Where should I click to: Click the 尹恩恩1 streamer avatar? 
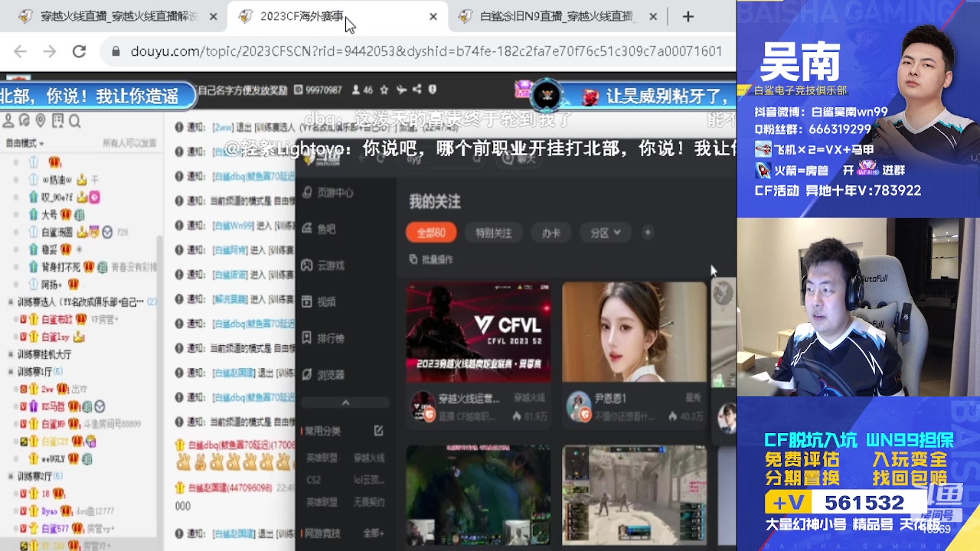[579, 406]
